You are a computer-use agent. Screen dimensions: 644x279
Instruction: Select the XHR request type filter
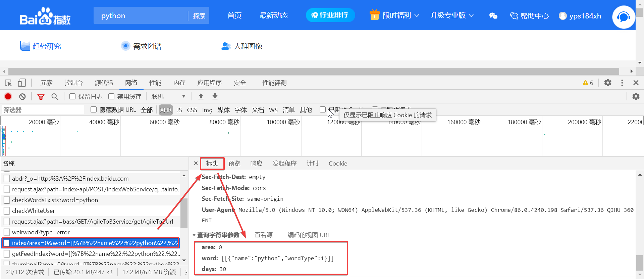click(x=166, y=110)
